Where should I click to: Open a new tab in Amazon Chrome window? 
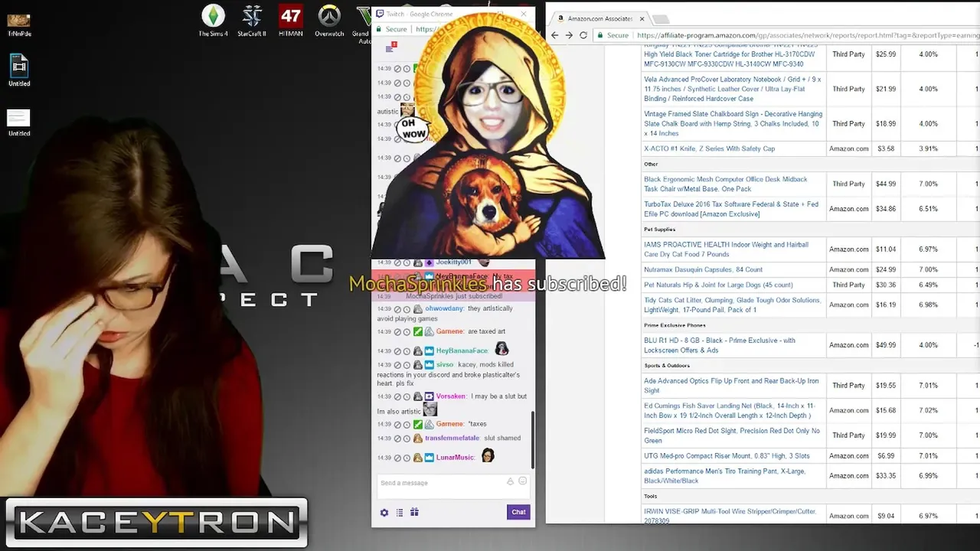pos(661,18)
